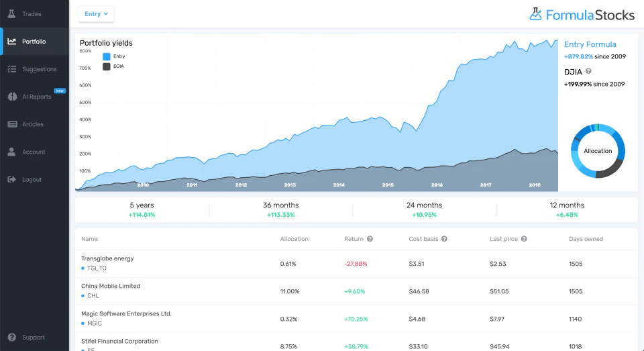Select the 36 months yield tab
Image resolution: width=644 pixels, height=351 pixels.
coord(281,209)
